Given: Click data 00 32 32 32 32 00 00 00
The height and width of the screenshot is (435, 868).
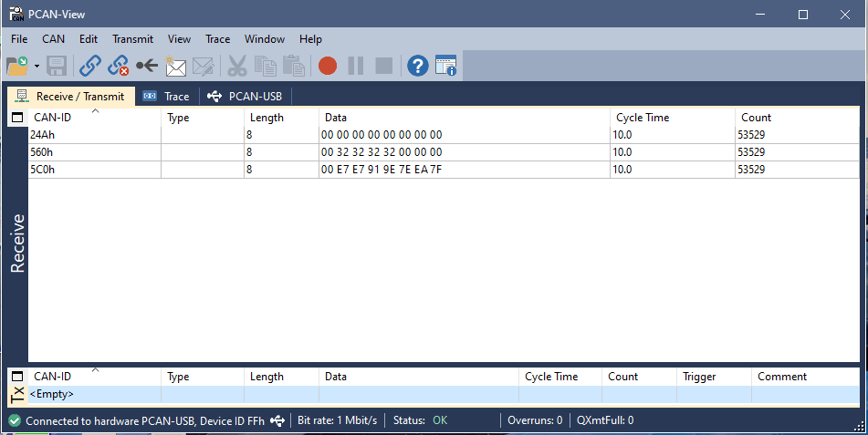Looking at the screenshot, I should coord(382,151).
